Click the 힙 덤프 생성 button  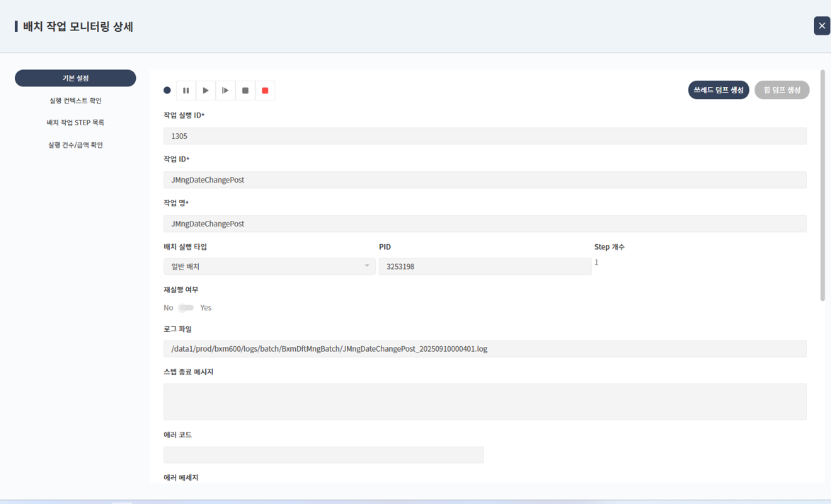pyautogui.click(x=781, y=90)
